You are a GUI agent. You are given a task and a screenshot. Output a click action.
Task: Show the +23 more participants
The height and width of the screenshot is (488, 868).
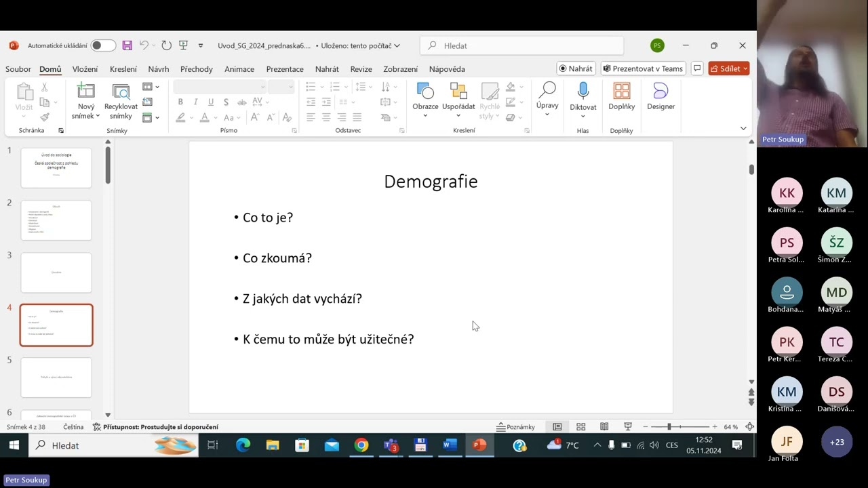pos(837,442)
